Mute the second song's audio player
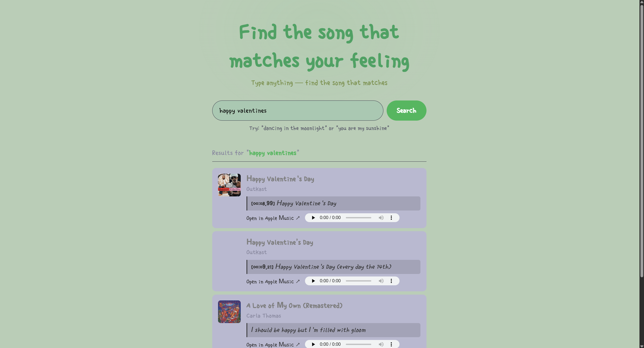This screenshot has height=348, width=644. (381, 281)
